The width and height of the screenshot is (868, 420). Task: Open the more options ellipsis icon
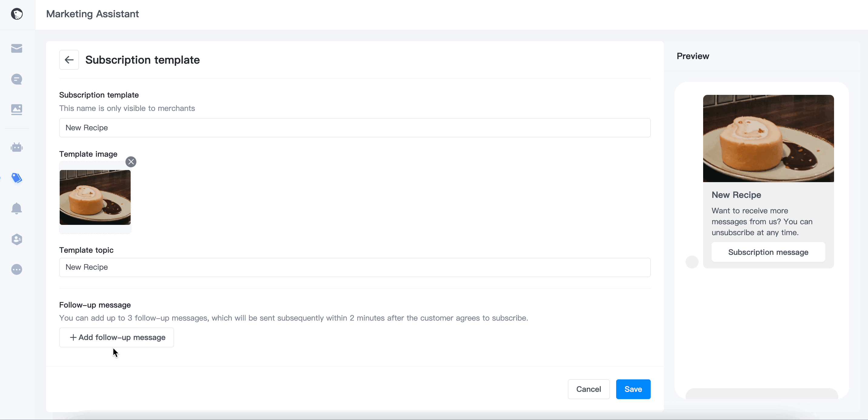[x=16, y=269]
